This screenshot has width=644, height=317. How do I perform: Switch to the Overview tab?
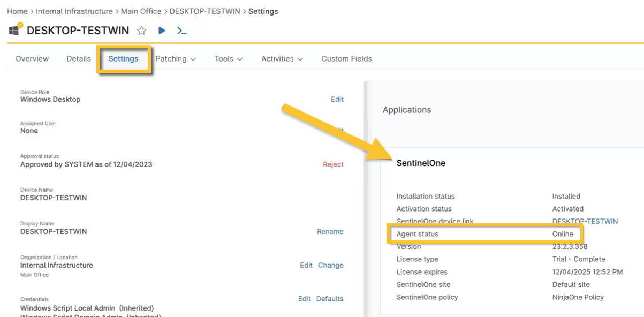[x=32, y=58]
